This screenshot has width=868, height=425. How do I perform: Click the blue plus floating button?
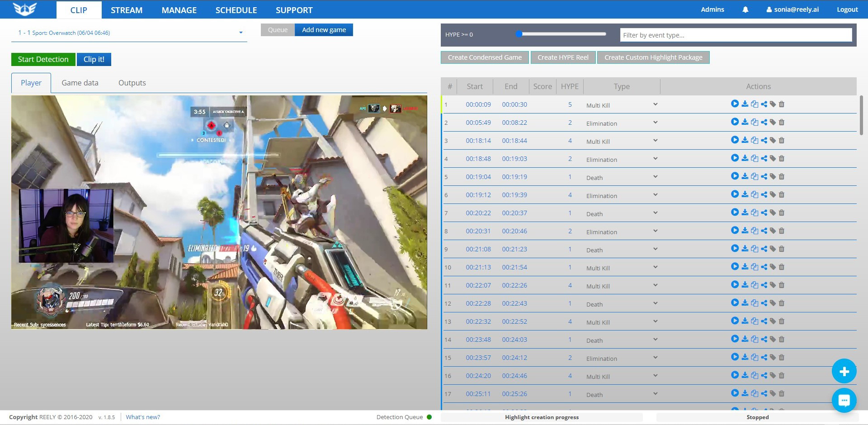click(x=844, y=371)
